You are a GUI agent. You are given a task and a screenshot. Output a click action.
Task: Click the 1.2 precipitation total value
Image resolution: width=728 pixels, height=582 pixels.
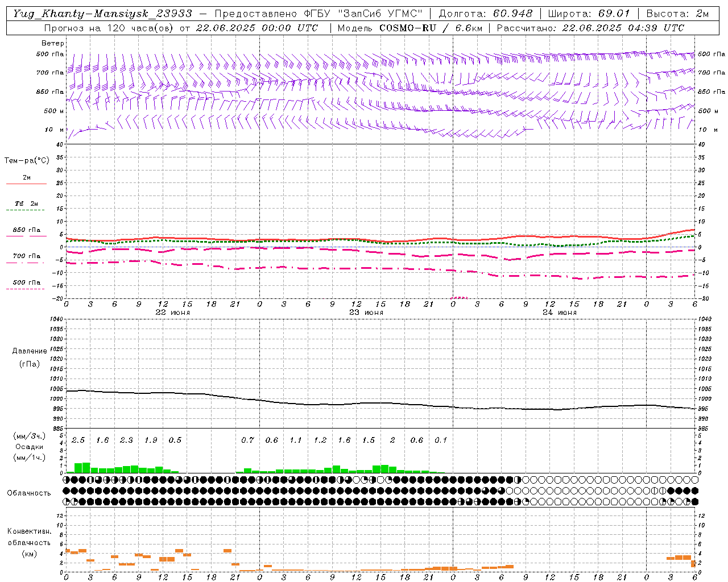coord(320,440)
